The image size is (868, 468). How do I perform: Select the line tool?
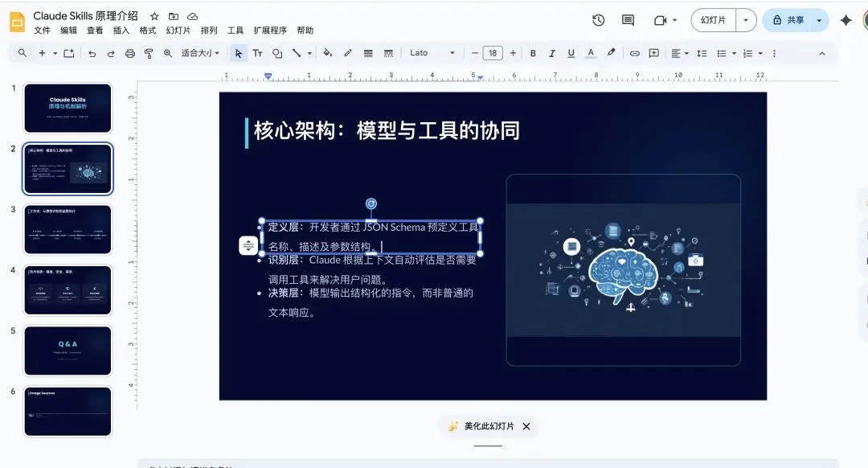click(x=297, y=53)
